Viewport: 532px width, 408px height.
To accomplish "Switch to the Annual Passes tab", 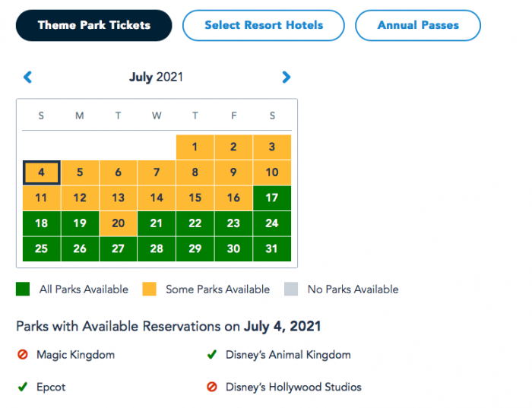I will coord(417,25).
